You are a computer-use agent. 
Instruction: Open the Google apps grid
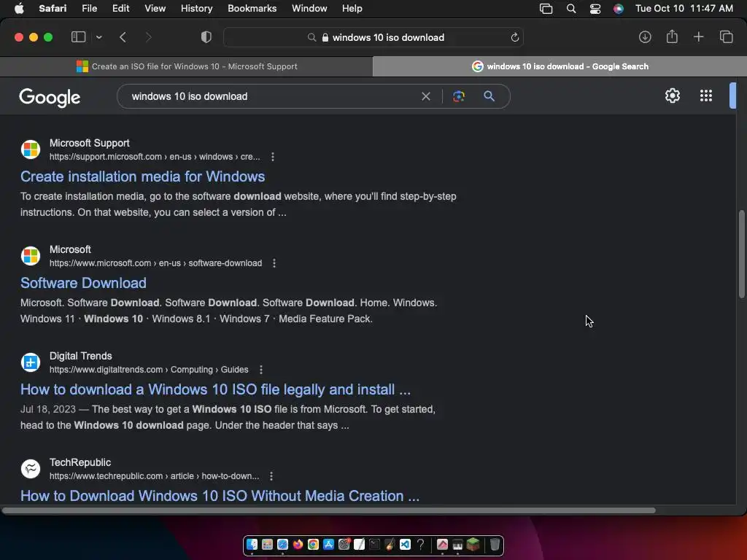tap(706, 96)
